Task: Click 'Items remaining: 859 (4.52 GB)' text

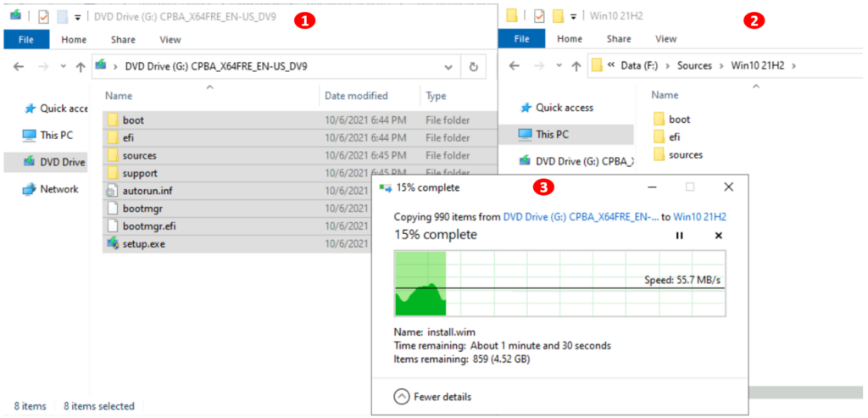Action: coord(462,359)
